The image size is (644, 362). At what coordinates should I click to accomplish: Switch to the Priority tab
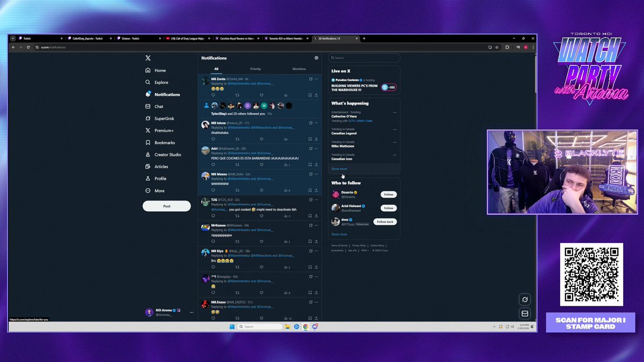click(x=255, y=69)
